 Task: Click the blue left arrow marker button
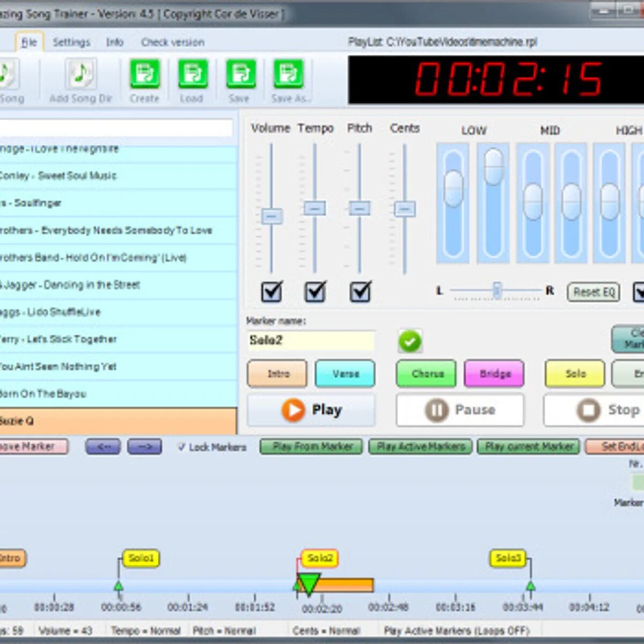coord(103,447)
